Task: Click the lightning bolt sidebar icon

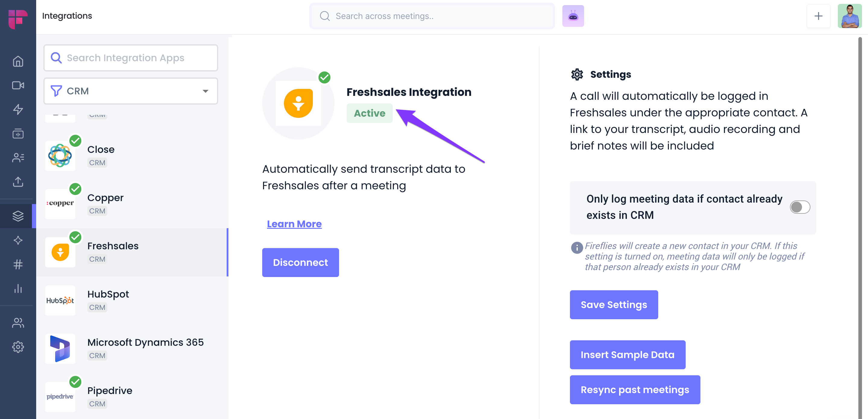Action: tap(18, 109)
